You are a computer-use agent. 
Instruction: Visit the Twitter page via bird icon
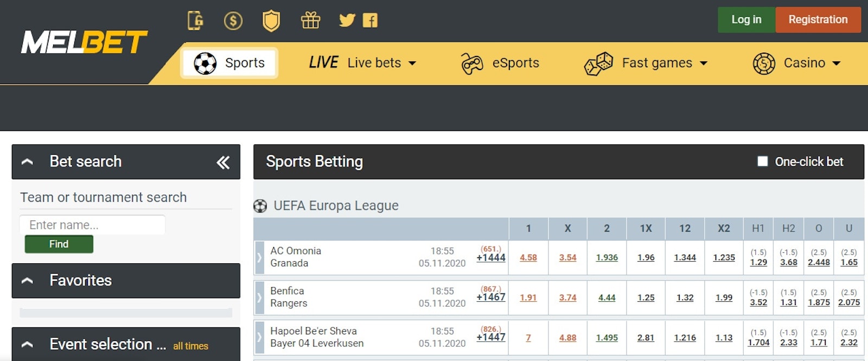click(347, 21)
